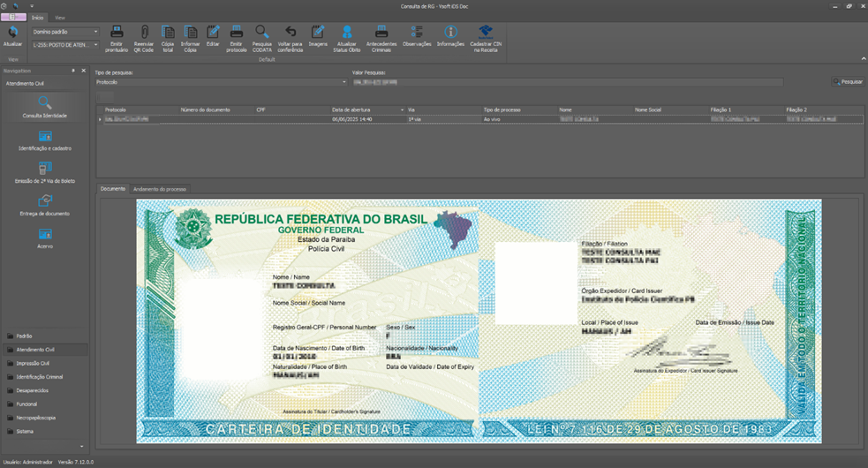Click the Pesquisar button
This screenshot has height=468, width=868.
[x=848, y=81]
